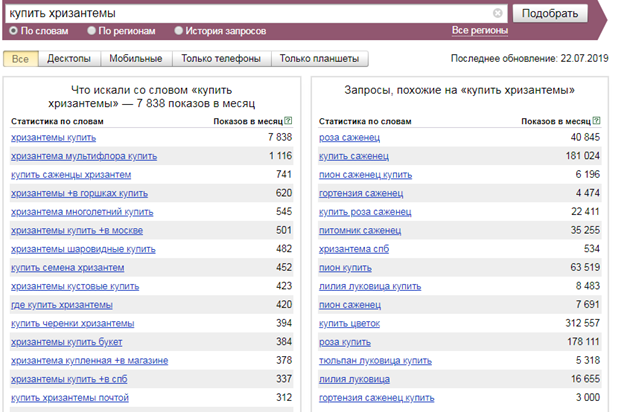Click the '63 519' value for пион купить
Image resolution: width=624 pixels, height=412 pixels.
[585, 268]
